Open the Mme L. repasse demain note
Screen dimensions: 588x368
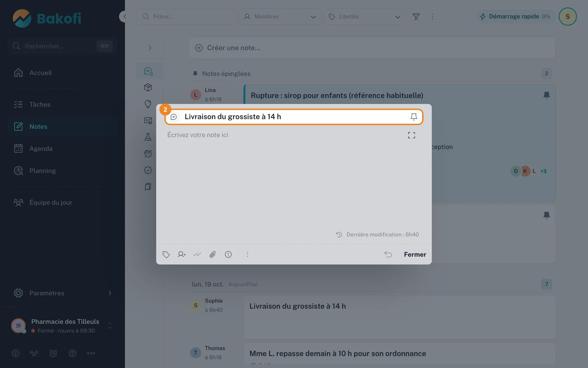pos(399,354)
